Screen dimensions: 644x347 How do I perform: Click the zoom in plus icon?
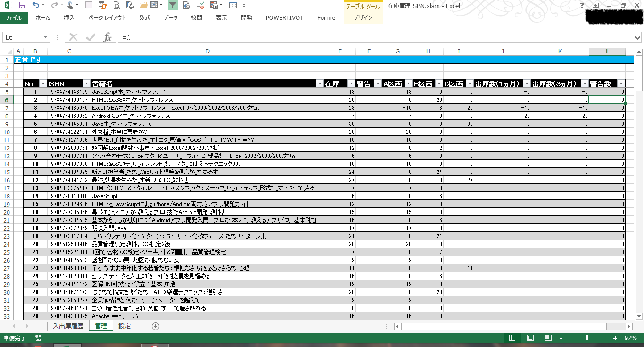tap(615, 338)
